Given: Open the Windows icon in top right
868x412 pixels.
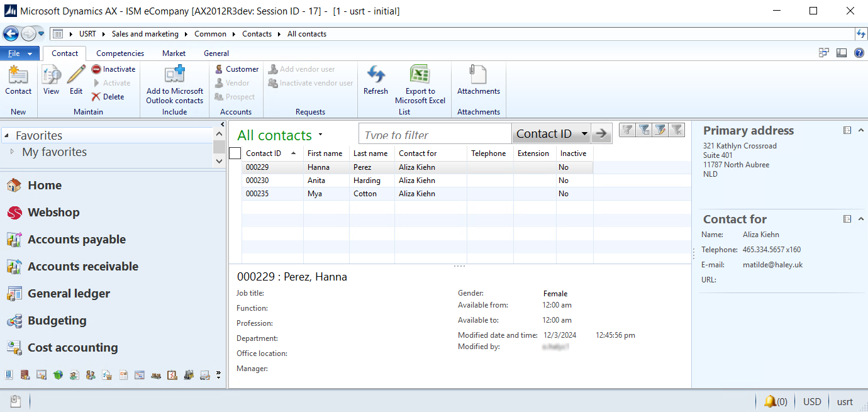Looking at the screenshot, I should tap(824, 53).
